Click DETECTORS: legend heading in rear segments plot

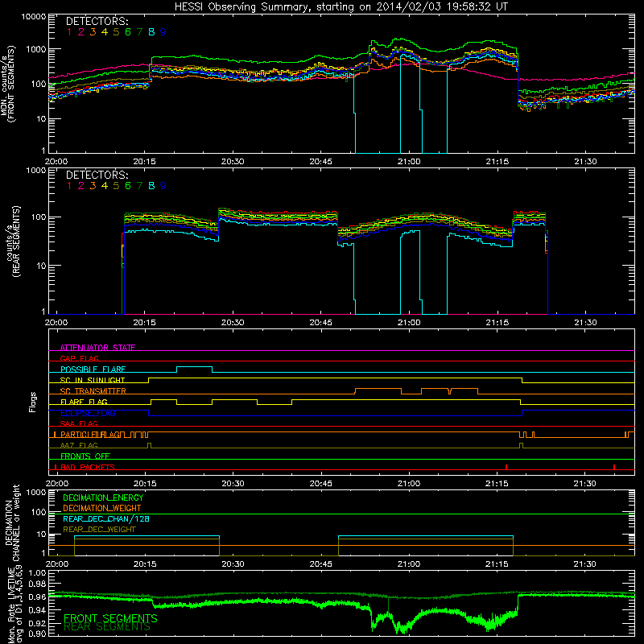[x=97, y=175]
